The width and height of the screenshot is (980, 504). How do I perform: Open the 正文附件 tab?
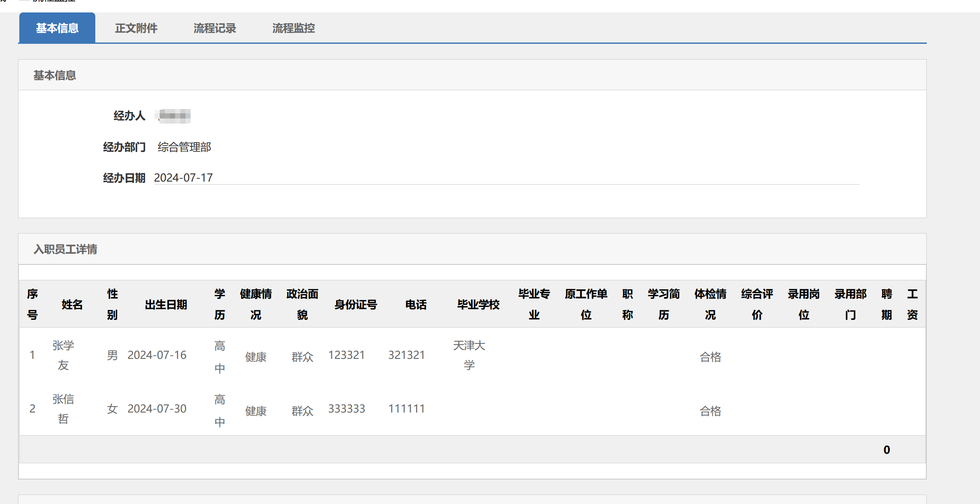point(136,28)
